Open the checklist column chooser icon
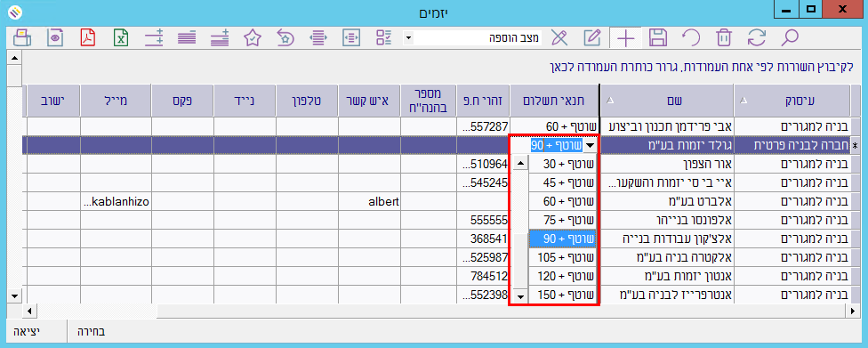Image resolution: width=868 pixels, height=348 pixels. click(x=383, y=37)
